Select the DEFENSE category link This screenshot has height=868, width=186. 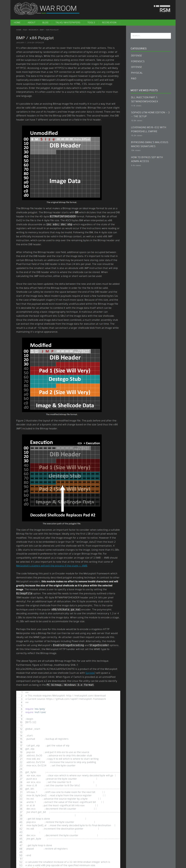(136, 56)
